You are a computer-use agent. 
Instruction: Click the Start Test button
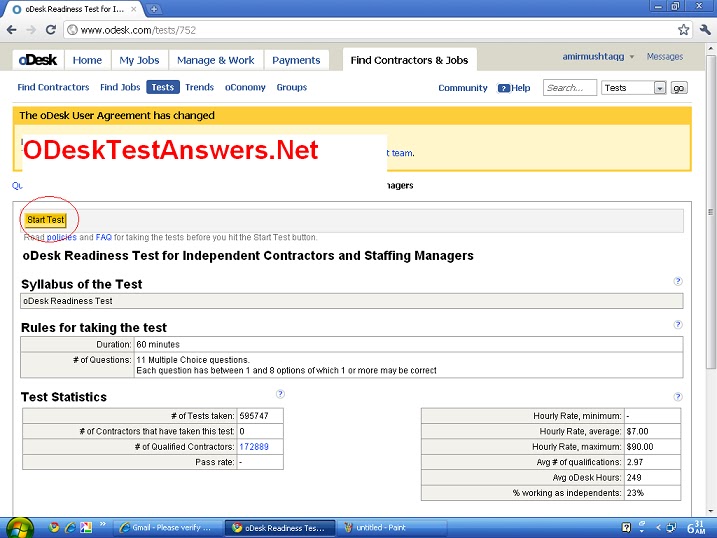point(46,220)
